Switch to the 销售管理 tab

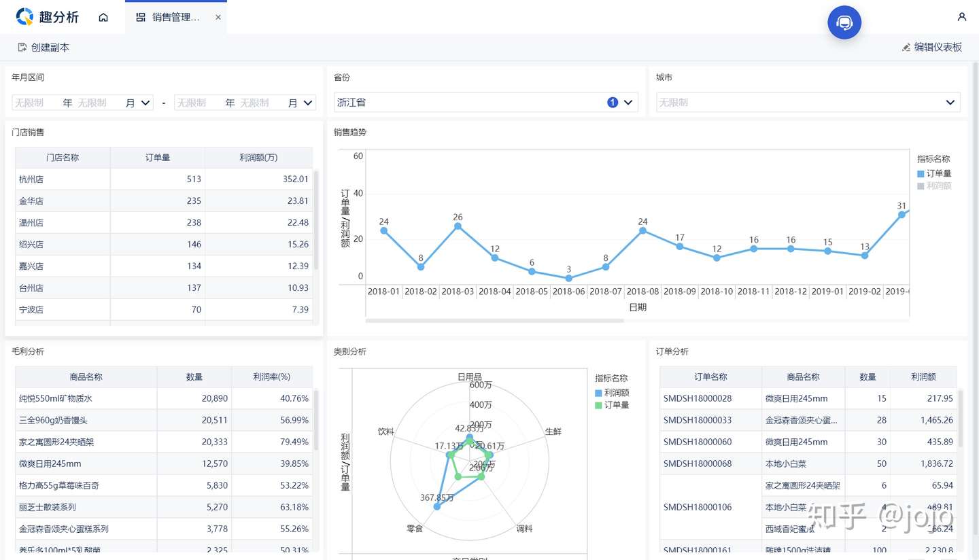pyautogui.click(x=176, y=17)
